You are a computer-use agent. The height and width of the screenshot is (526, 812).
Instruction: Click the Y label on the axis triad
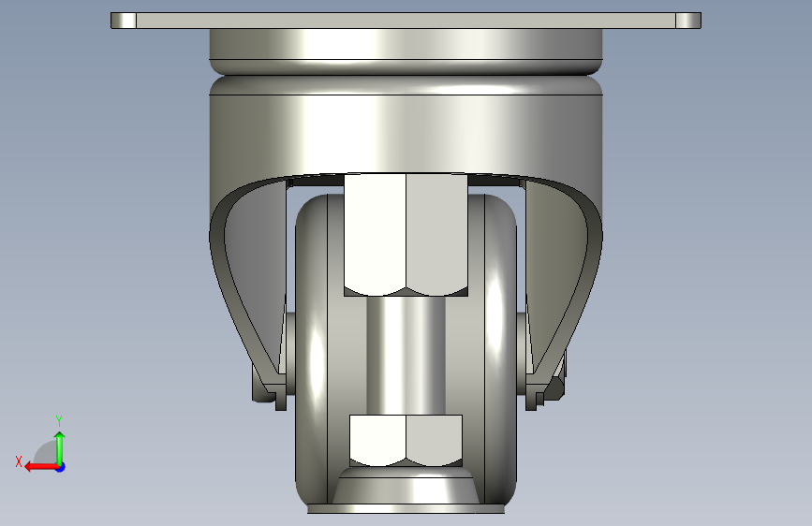59,420
